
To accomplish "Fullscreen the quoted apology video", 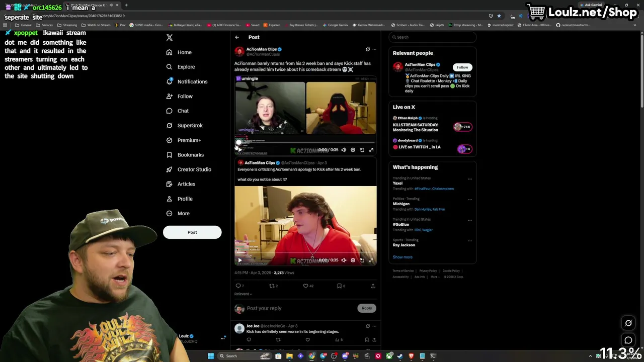I will (x=371, y=260).
